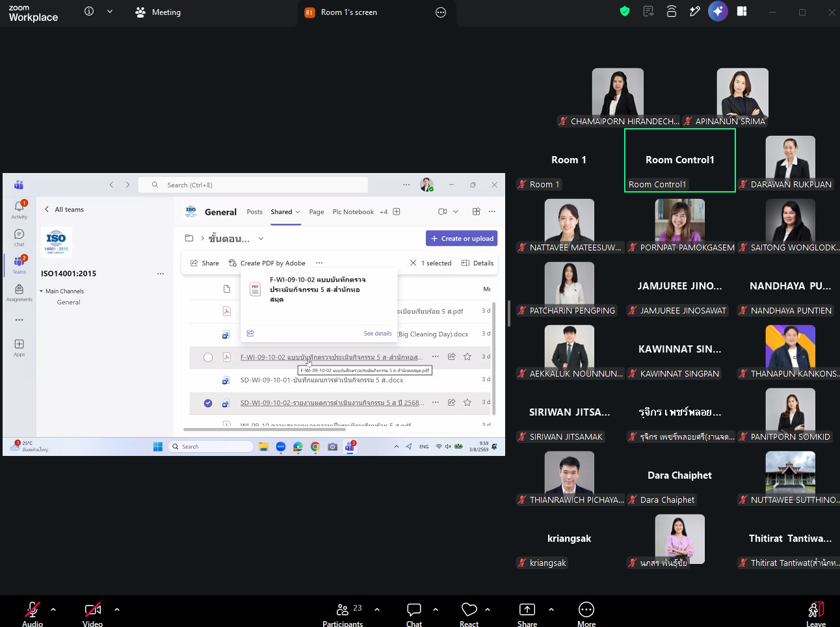The width and height of the screenshot is (840, 627).
Task: Uncheck the selected SD-WI-09-10-02 file
Action: tap(208, 403)
